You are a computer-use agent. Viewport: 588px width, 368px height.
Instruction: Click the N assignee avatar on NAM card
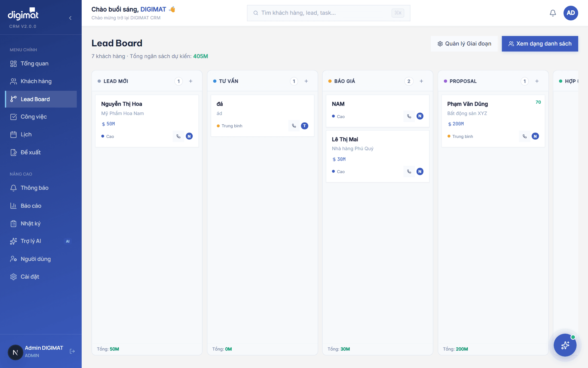click(420, 116)
